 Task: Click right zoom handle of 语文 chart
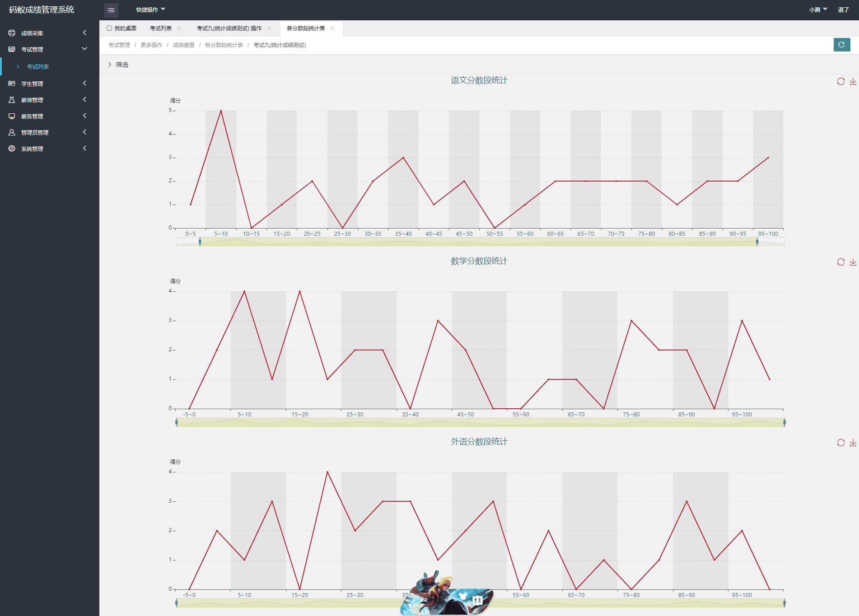pyautogui.click(x=757, y=242)
